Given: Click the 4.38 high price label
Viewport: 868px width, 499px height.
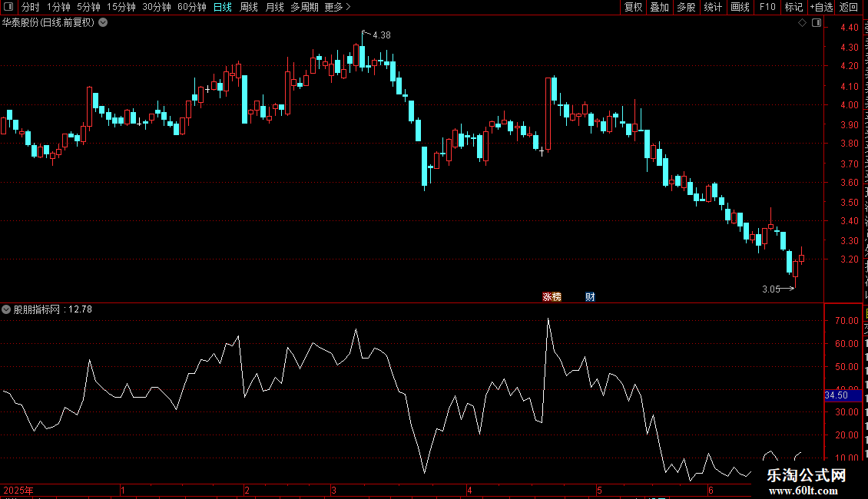Looking at the screenshot, I should [382, 35].
